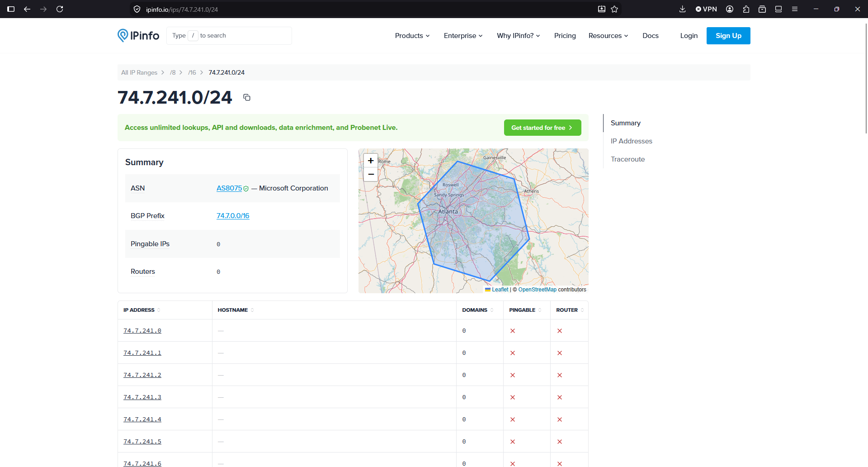Open the Docs page
This screenshot has height=467, width=868.
pyautogui.click(x=651, y=36)
